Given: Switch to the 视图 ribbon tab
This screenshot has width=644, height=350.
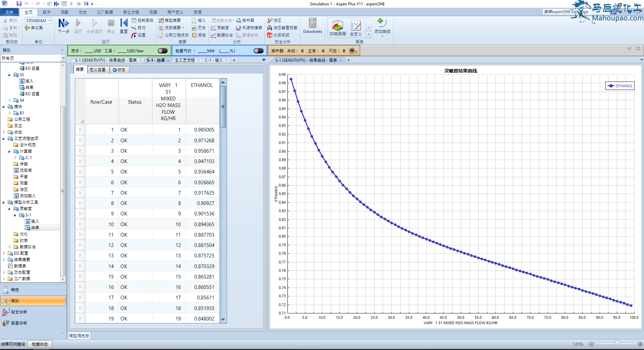Looking at the screenshot, I should [x=153, y=12].
